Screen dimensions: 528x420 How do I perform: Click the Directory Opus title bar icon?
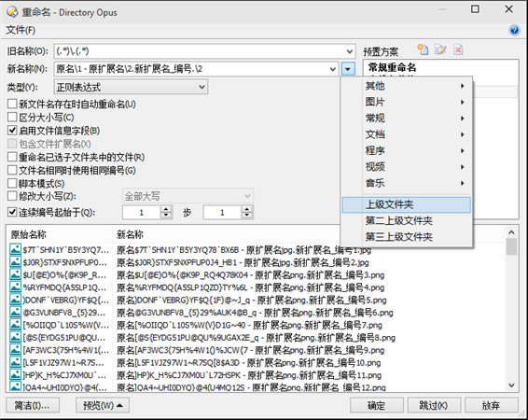(12, 12)
